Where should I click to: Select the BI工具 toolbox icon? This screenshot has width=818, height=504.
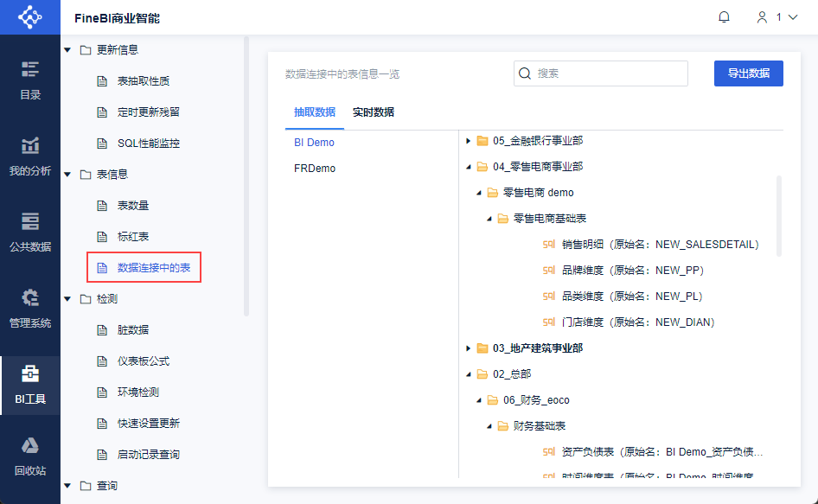click(30, 384)
